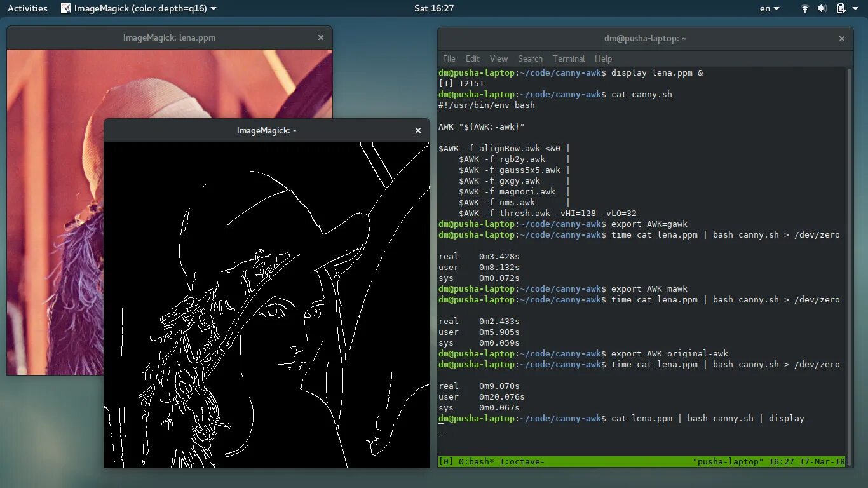
Task: Open the 'en' keyboard layout dropdown
Action: (x=770, y=8)
